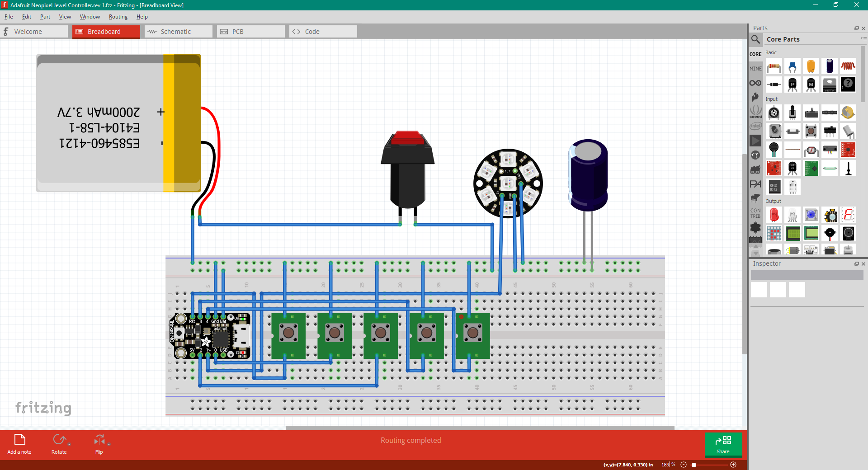This screenshot has height=470, width=868.
Task: Open the MINE parts bin
Action: 755,68
